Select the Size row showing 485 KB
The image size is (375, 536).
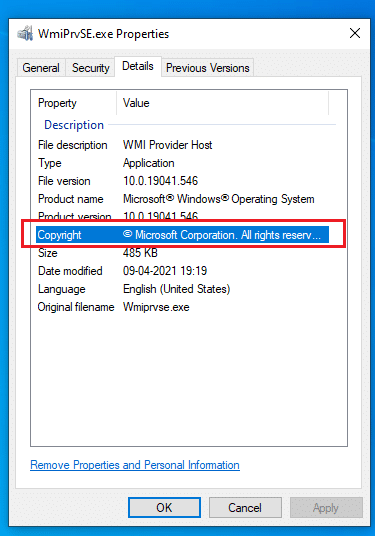point(183,253)
